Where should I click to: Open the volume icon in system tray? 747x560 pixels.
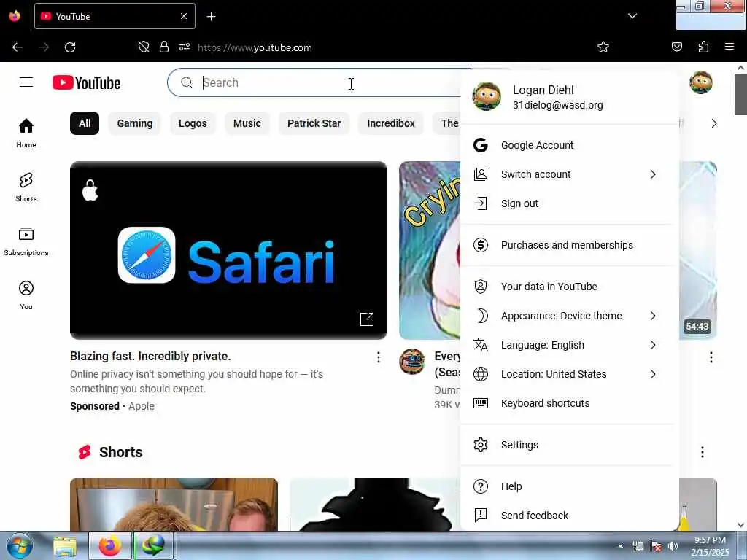(x=673, y=546)
